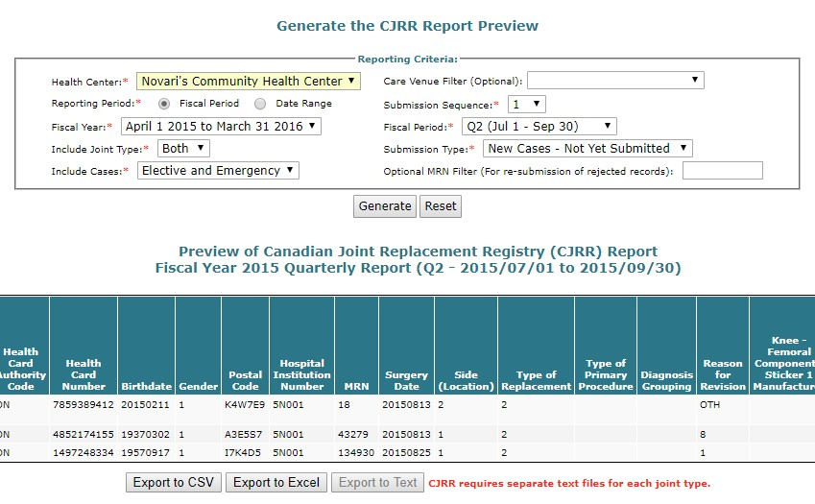This screenshot has height=504, width=815.
Task: Click the Type of Primary Procedure header
Action: [x=606, y=346]
